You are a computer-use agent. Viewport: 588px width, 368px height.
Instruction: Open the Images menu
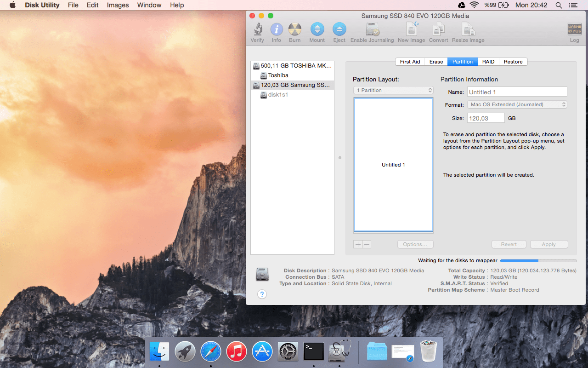point(118,5)
